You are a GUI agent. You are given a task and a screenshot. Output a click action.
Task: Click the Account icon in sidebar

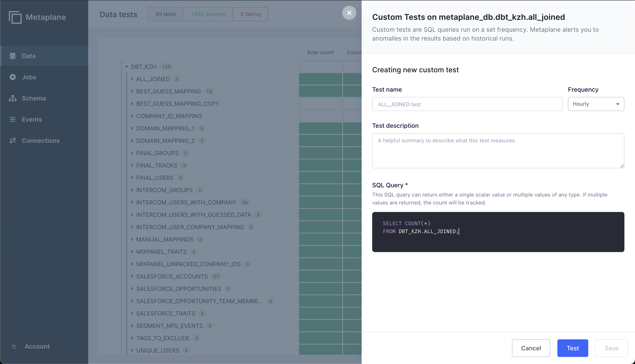coord(14,347)
